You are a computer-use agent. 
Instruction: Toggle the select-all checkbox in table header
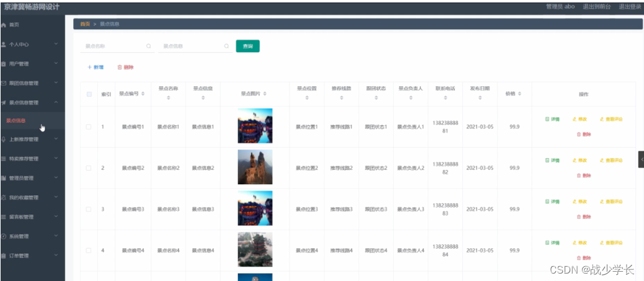click(x=89, y=94)
